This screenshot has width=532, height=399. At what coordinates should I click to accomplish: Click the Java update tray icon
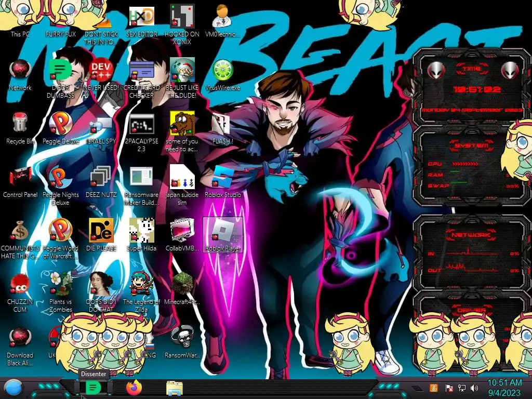click(434, 388)
